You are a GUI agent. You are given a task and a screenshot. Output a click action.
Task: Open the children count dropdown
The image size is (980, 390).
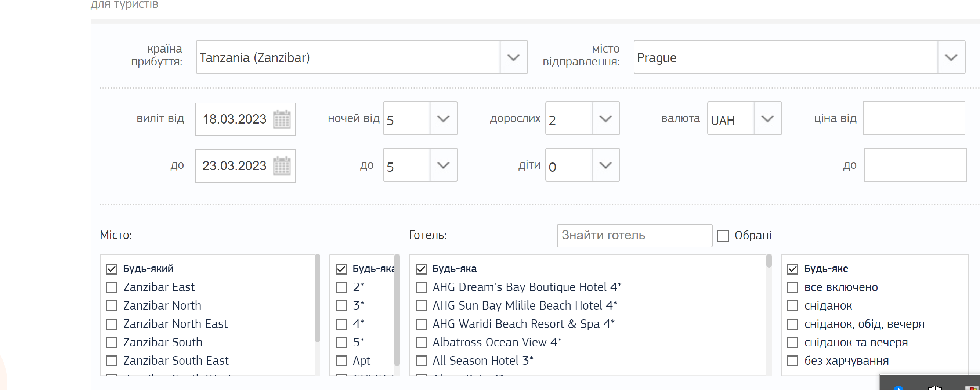(605, 165)
